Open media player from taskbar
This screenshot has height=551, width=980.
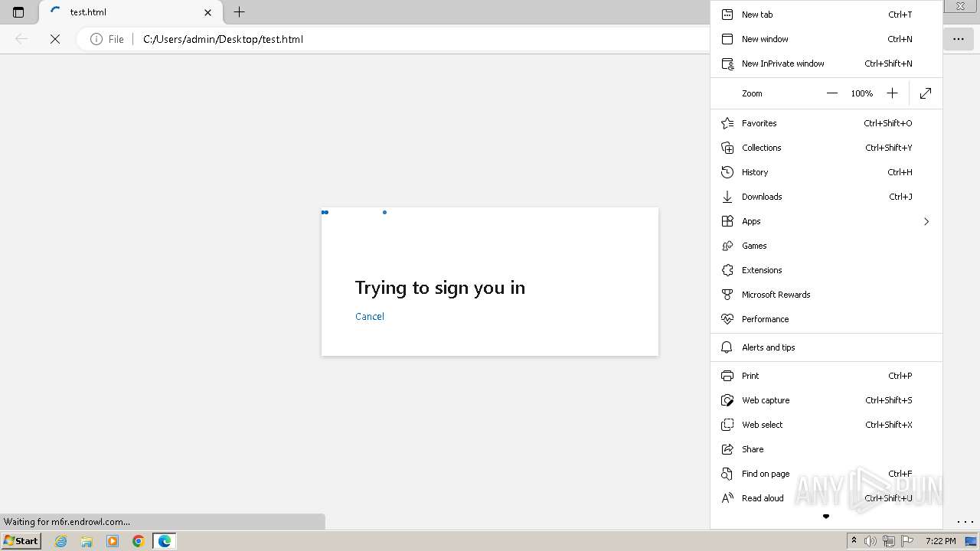(113, 541)
